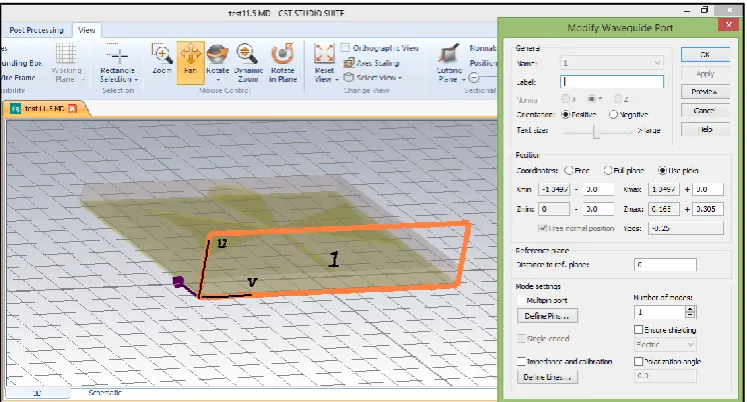747x402 pixels.
Task: Select the Negative orientation radio button
Action: (613, 114)
